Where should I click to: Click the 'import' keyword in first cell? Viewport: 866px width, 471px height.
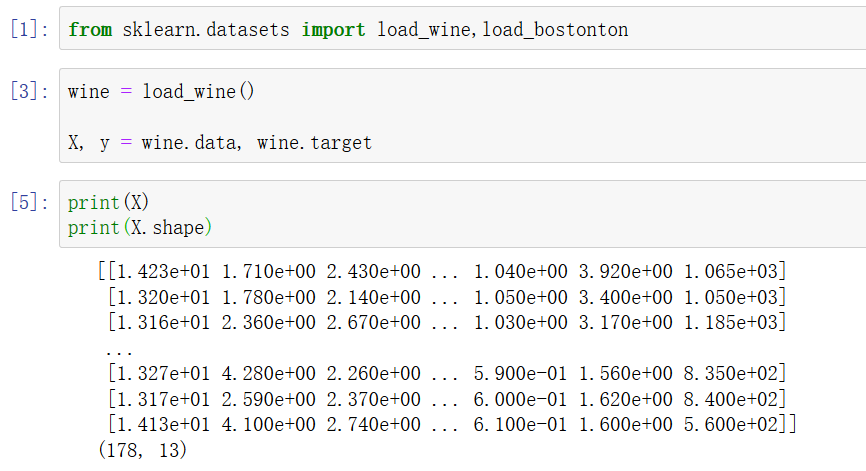(x=333, y=29)
